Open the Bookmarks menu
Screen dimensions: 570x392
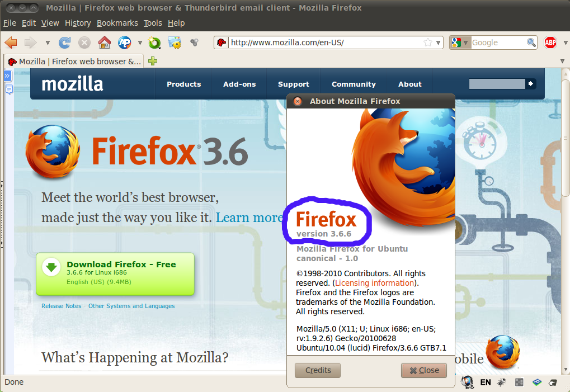coord(117,23)
